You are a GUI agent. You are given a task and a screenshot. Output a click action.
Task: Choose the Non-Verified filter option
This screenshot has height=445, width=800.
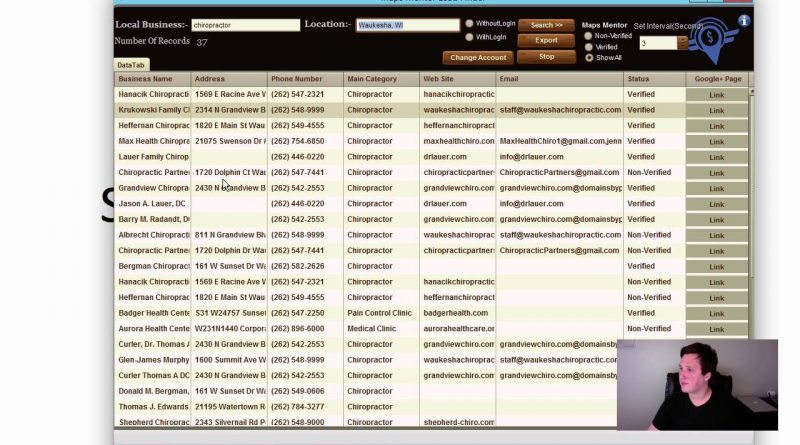(588, 35)
